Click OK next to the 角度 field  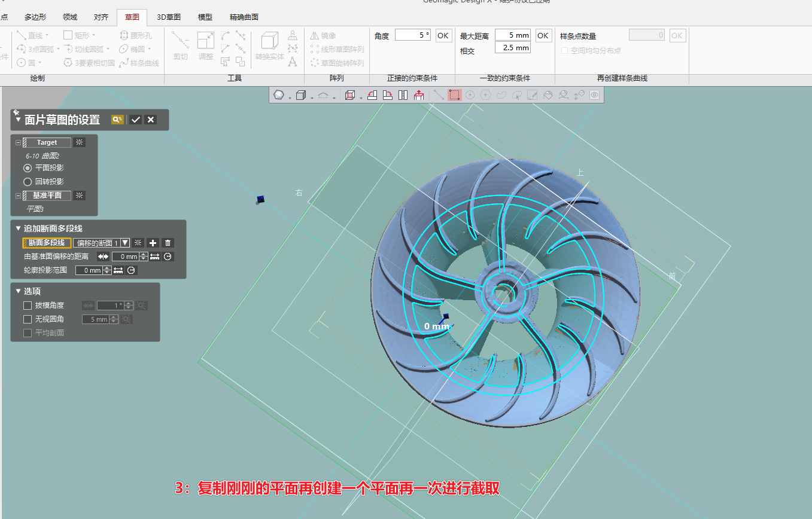(x=443, y=35)
